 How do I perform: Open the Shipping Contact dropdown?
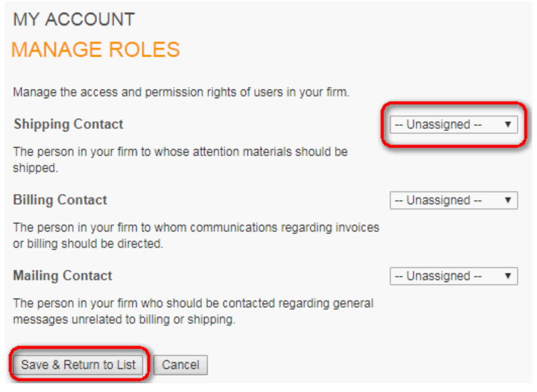[445, 125]
